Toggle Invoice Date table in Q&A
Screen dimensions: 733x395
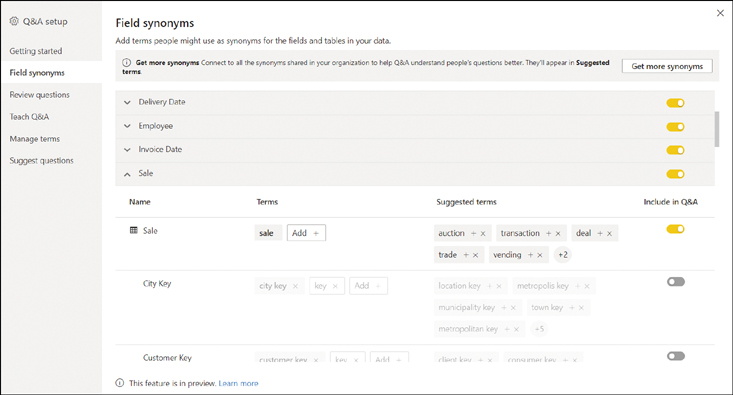pos(676,150)
